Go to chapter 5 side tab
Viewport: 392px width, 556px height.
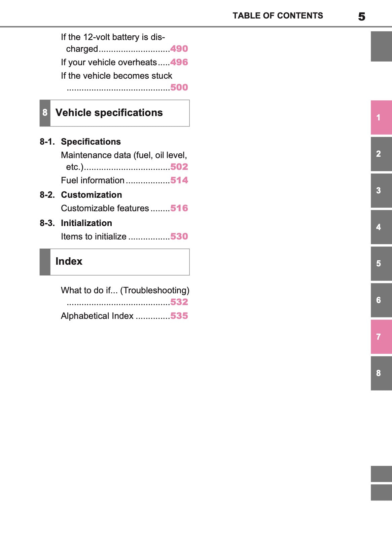tap(381, 263)
